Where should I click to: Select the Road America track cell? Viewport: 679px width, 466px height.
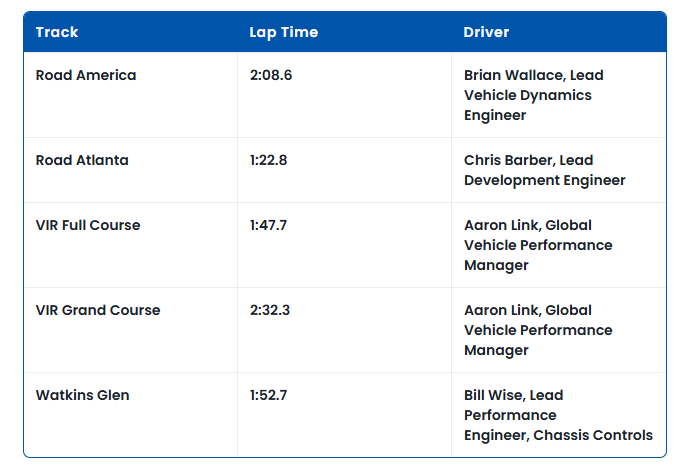86,75
